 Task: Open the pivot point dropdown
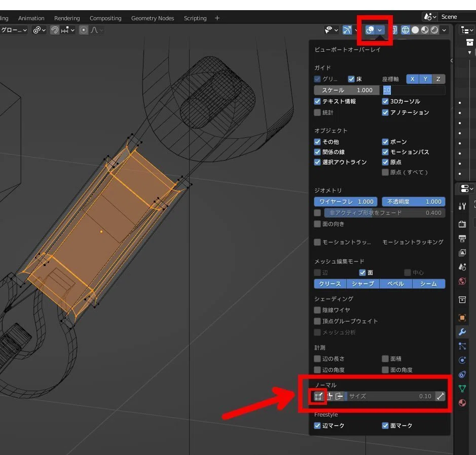40,30
